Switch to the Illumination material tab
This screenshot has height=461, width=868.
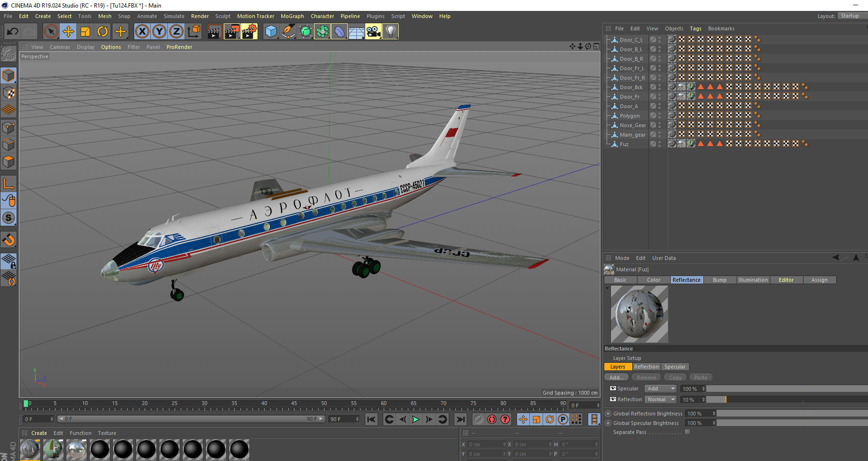(x=753, y=280)
